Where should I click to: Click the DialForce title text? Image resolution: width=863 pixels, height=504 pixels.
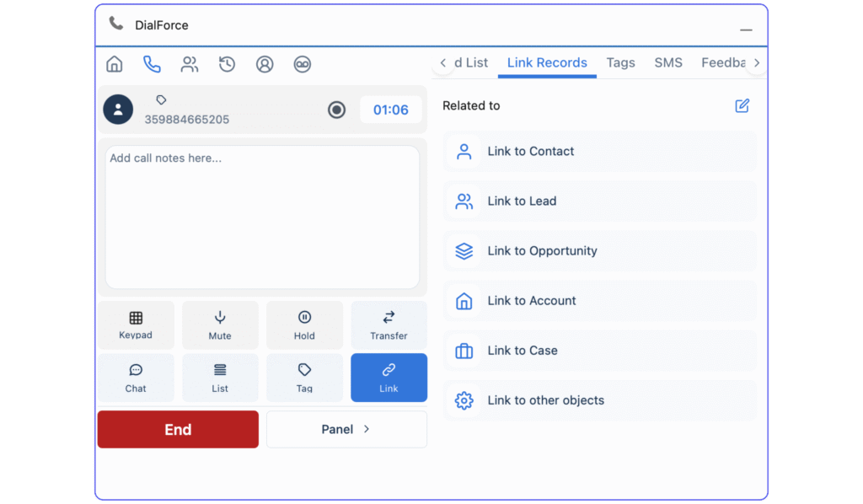pyautogui.click(x=162, y=25)
